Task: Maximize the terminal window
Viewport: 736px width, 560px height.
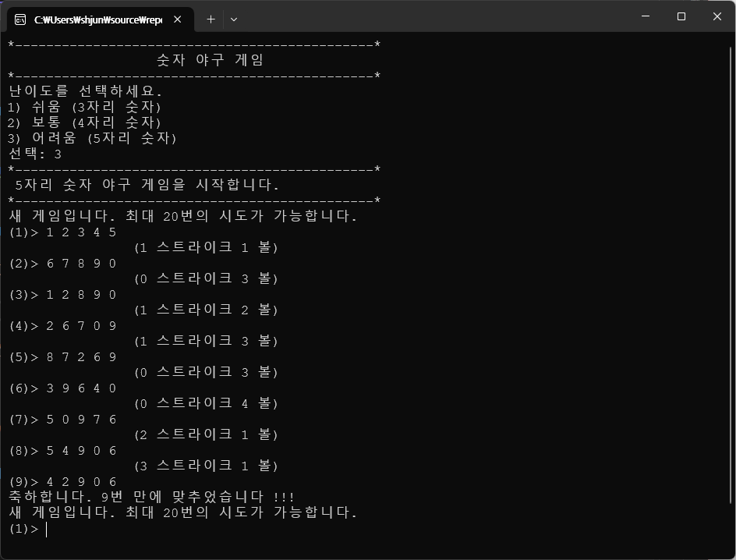Action: tap(681, 16)
